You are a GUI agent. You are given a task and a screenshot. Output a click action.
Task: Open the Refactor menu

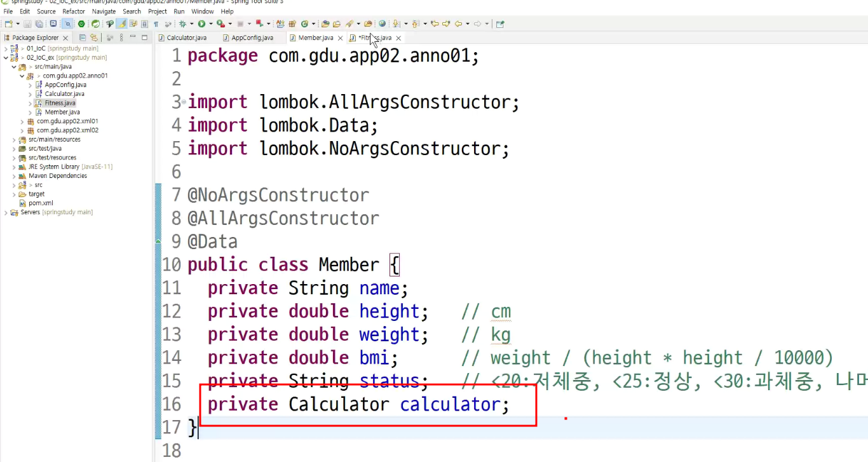tap(74, 11)
